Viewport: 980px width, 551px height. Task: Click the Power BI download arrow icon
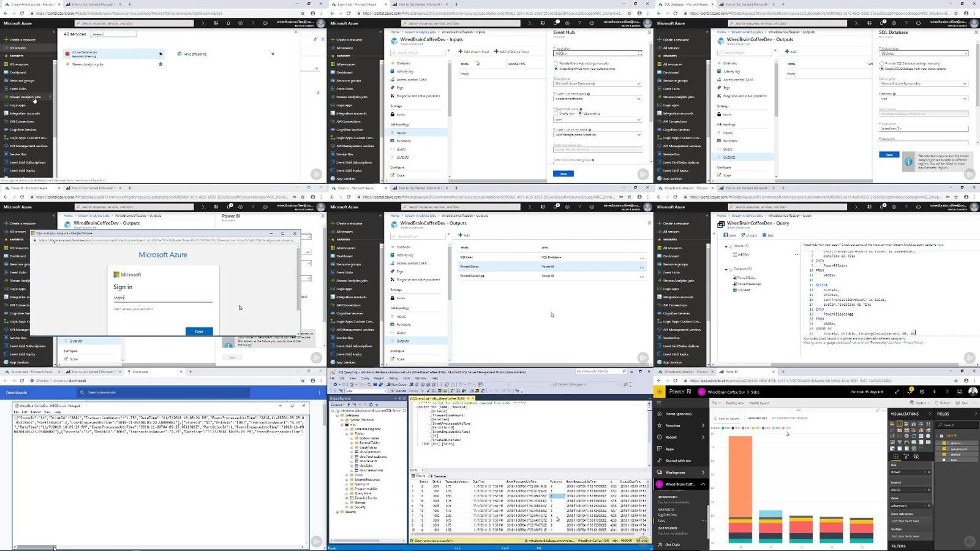[x=934, y=392]
